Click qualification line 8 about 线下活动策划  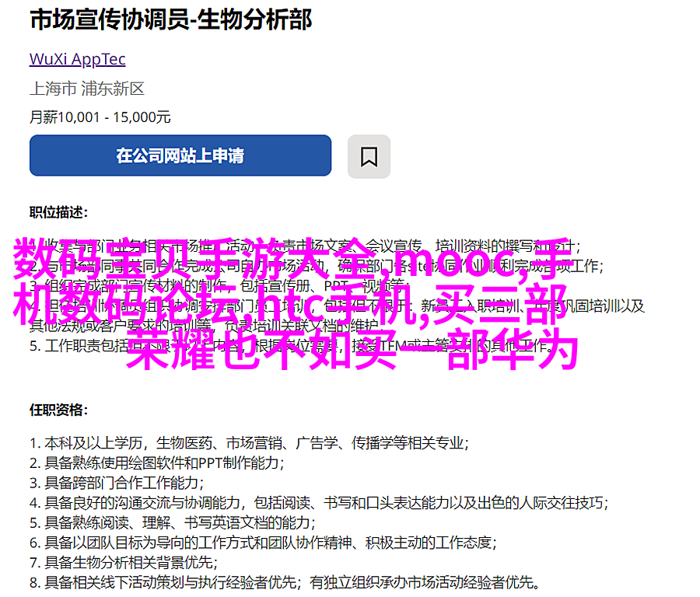pos(285,582)
